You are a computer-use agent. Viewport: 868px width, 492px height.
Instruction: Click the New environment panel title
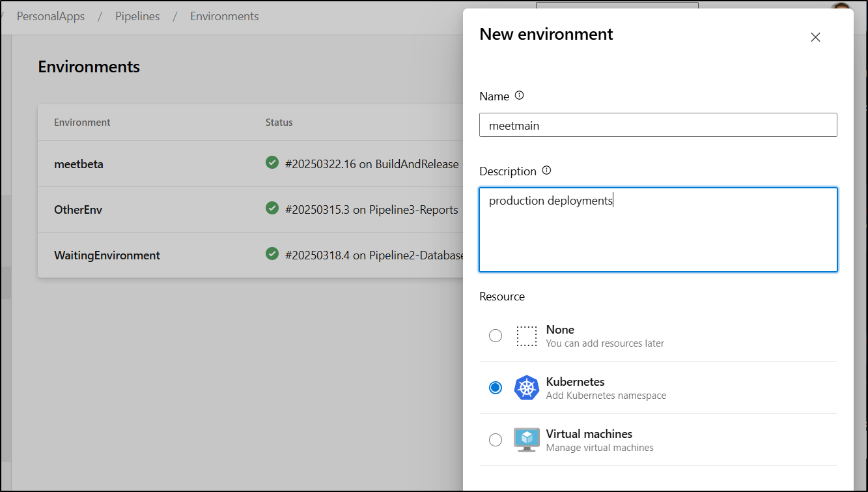(546, 34)
